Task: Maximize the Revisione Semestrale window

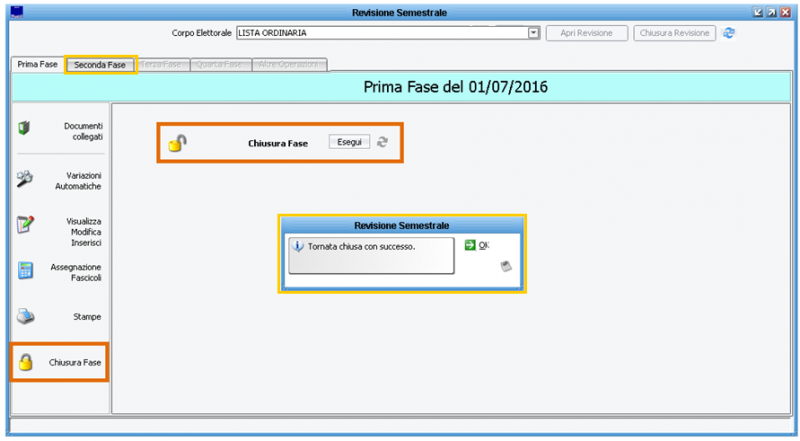Action: coord(771,12)
